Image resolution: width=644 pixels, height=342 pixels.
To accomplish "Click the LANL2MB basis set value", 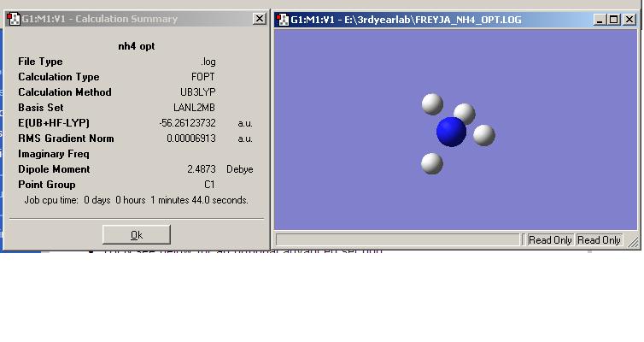I will (194, 108).
